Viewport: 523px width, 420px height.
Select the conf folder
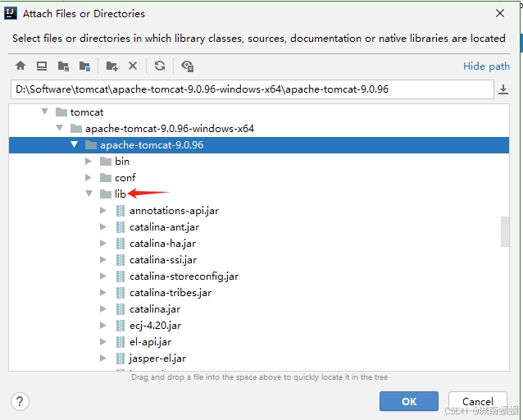pyautogui.click(x=259, y=178)
